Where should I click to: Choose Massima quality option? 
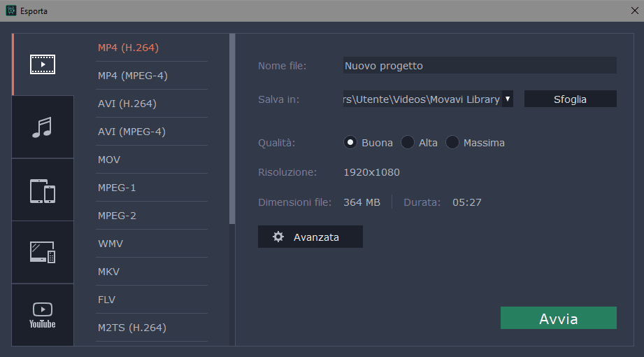pos(452,143)
